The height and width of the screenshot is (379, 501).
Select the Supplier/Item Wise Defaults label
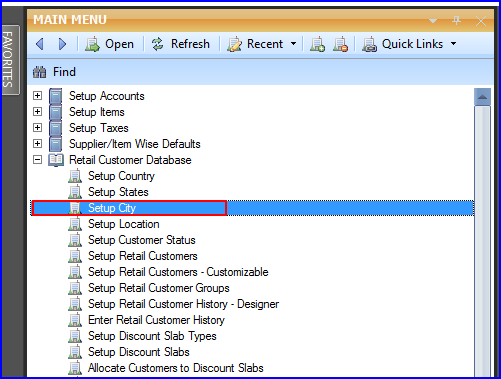tap(135, 144)
